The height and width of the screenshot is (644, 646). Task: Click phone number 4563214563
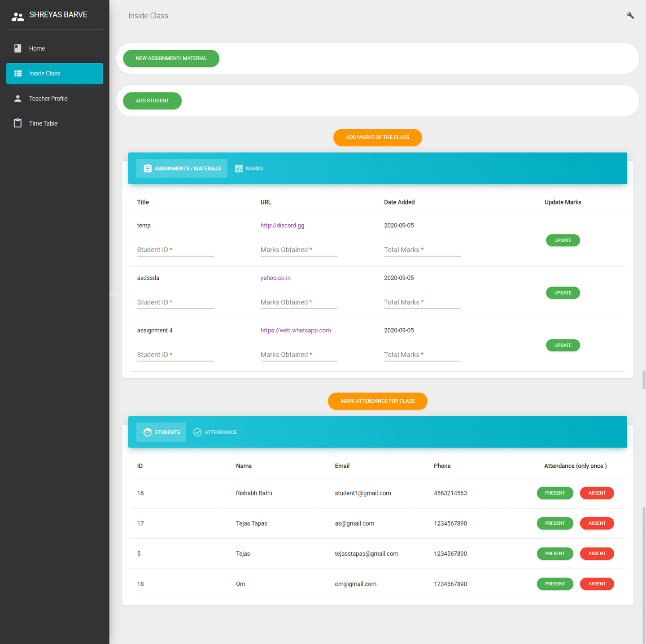pos(450,493)
